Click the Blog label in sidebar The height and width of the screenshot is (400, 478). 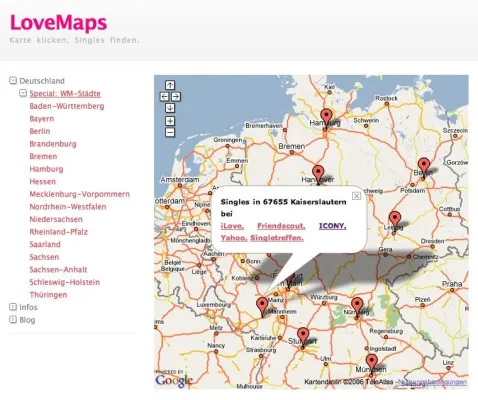pyautogui.click(x=27, y=320)
